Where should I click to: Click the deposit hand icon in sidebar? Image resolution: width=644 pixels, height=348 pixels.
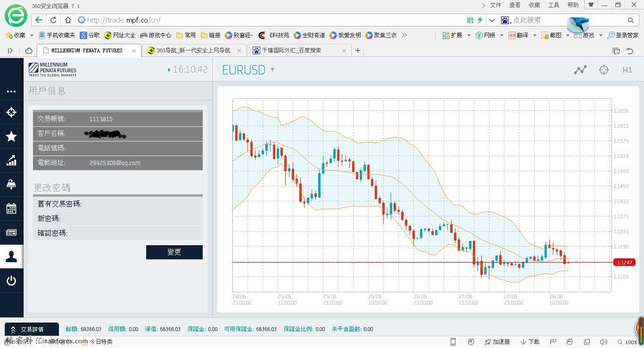point(11,184)
